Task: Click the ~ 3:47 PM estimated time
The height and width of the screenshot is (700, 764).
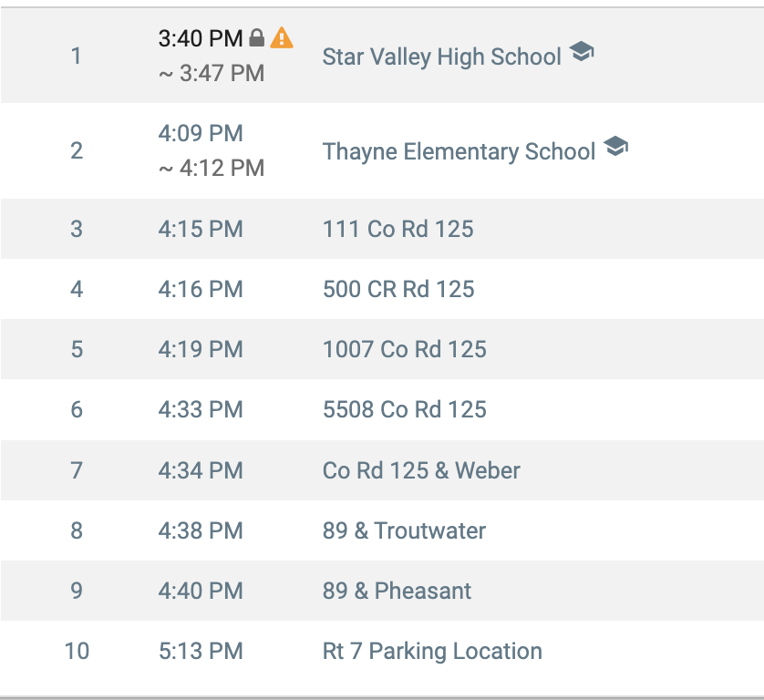Action: (x=212, y=74)
